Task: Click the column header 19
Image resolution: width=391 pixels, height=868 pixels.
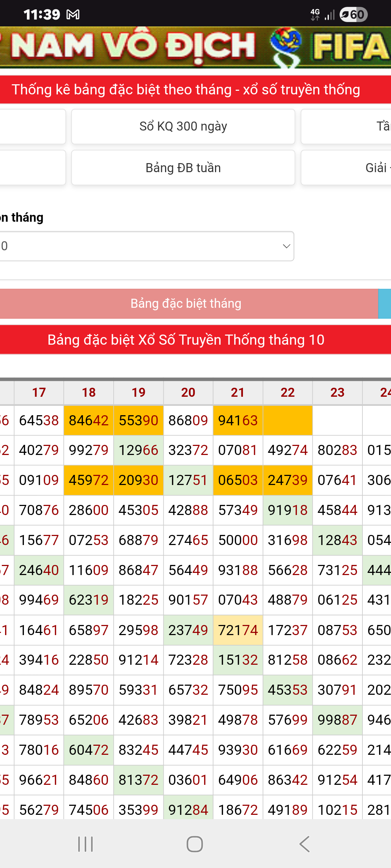Action: click(139, 392)
